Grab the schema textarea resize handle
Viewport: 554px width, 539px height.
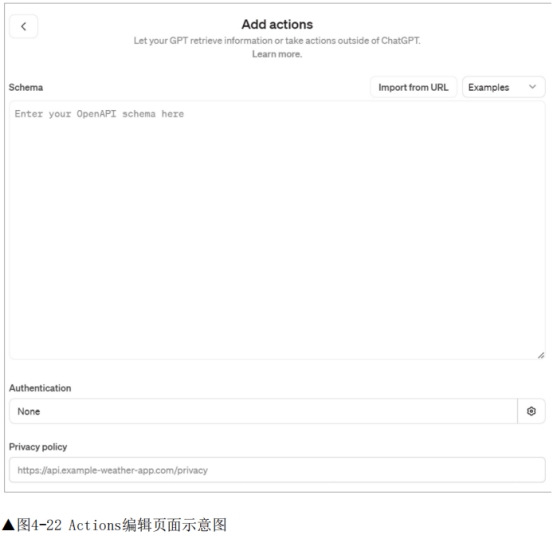(541, 355)
